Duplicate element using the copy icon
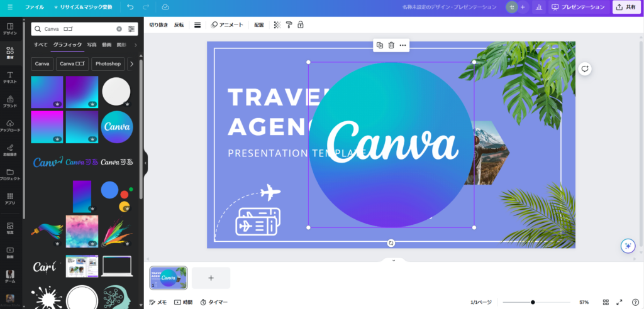This screenshot has height=309, width=644. [x=379, y=45]
